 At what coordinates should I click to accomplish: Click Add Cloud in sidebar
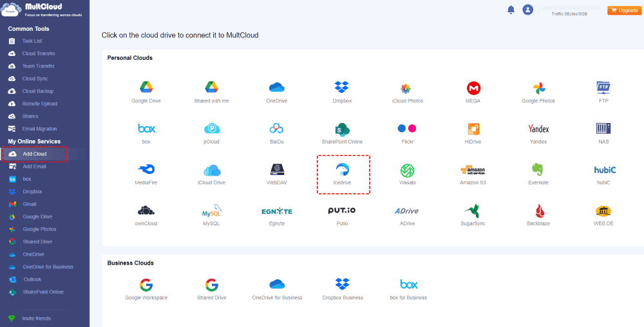point(34,154)
